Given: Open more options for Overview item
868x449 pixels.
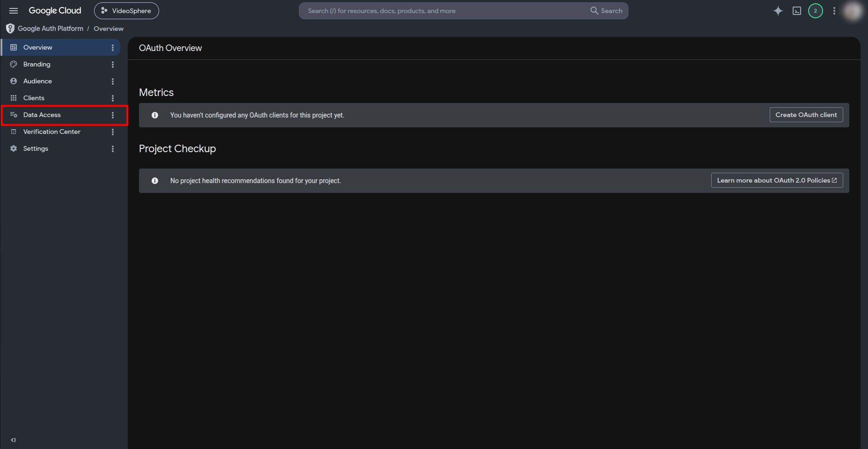Looking at the screenshot, I should [113, 48].
